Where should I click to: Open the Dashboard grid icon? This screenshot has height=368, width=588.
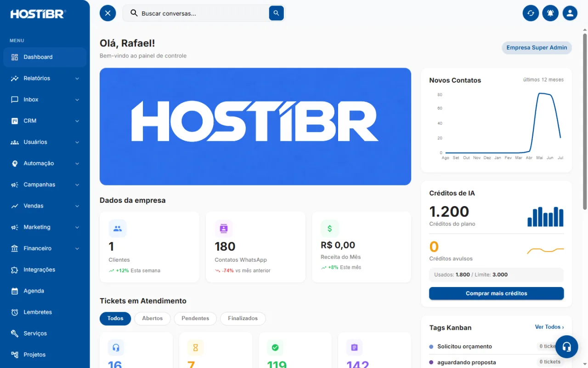pyautogui.click(x=15, y=57)
